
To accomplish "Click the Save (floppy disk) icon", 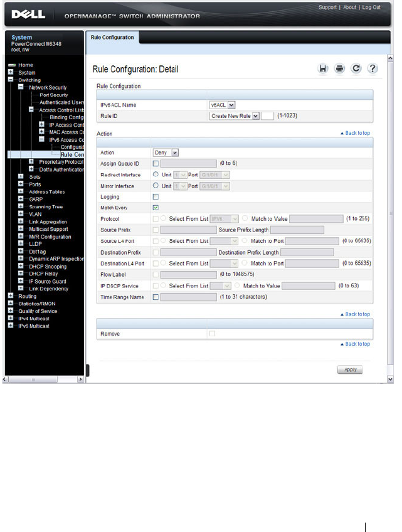I will tap(322, 68).
